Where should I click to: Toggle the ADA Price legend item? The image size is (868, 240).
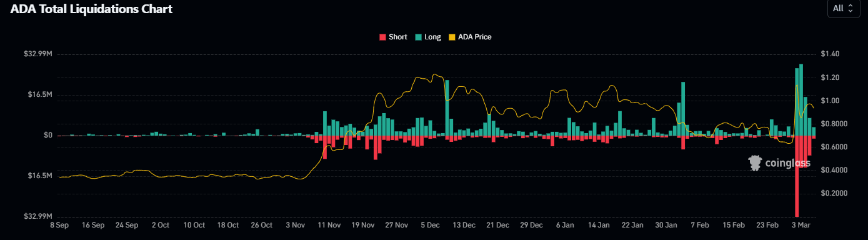(470, 37)
